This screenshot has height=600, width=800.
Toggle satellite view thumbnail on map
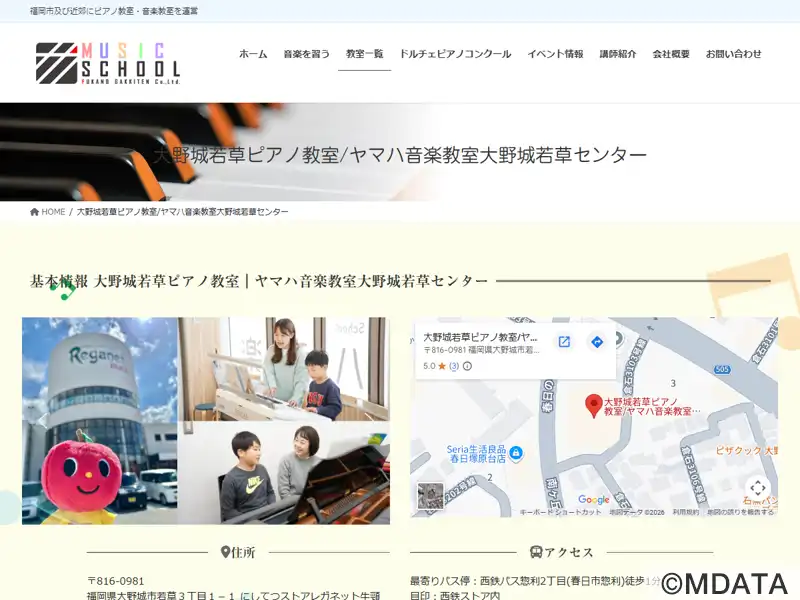[431, 495]
